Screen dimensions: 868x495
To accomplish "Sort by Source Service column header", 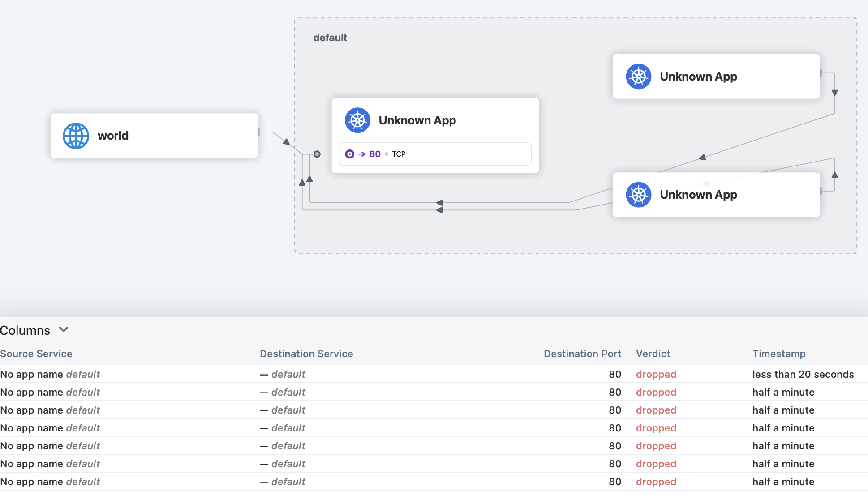I will coord(36,354).
